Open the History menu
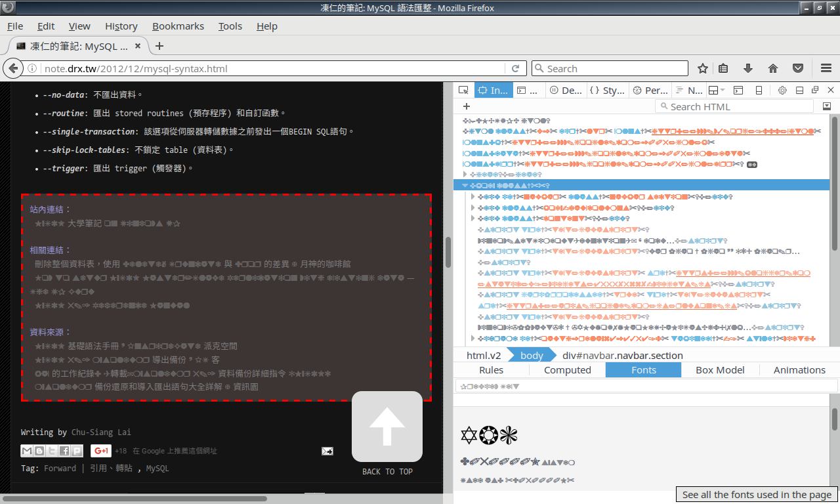The width and height of the screenshot is (840, 504). (121, 26)
